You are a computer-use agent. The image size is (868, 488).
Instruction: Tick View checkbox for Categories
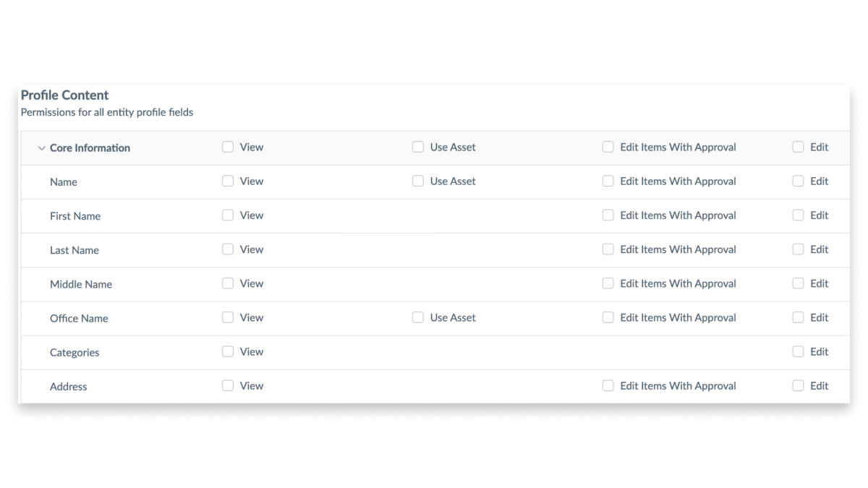(228, 351)
